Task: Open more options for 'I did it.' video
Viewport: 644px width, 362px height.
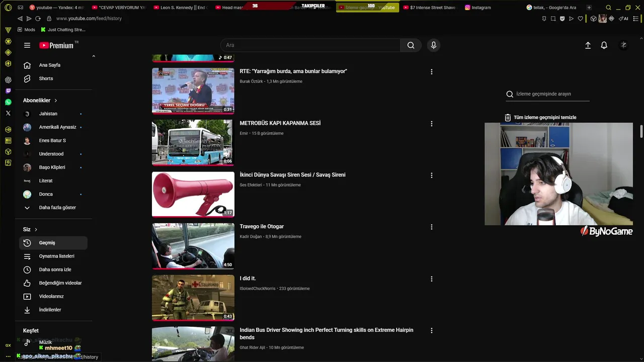Action: pos(431,279)
